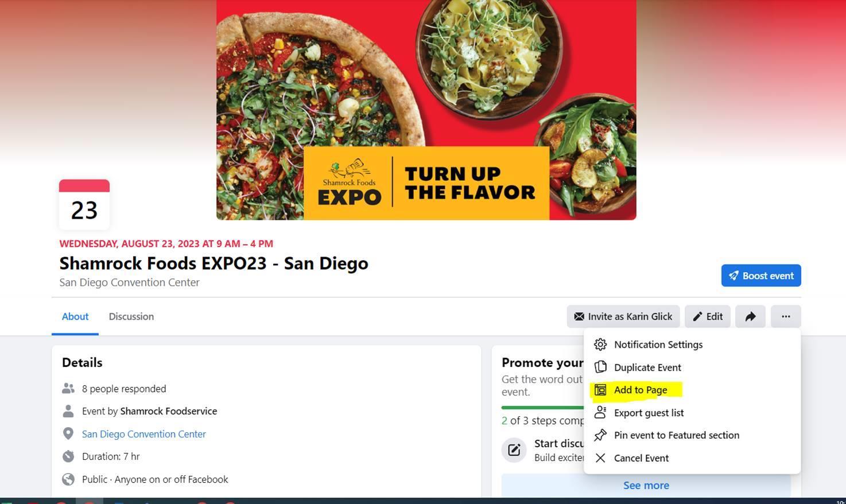Click the Export guest list person icon

pyautogui.click(x=600, y=412)
